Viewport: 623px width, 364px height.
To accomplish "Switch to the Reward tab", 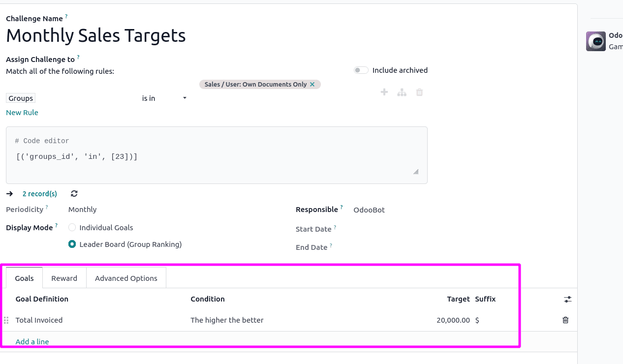I will point(64,277).
